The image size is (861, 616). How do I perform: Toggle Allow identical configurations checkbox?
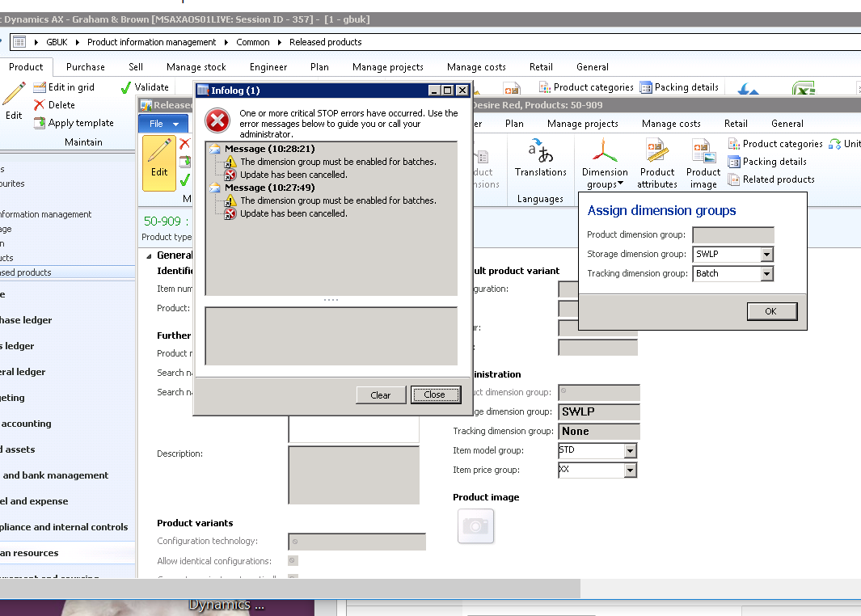tap(293, 561)
